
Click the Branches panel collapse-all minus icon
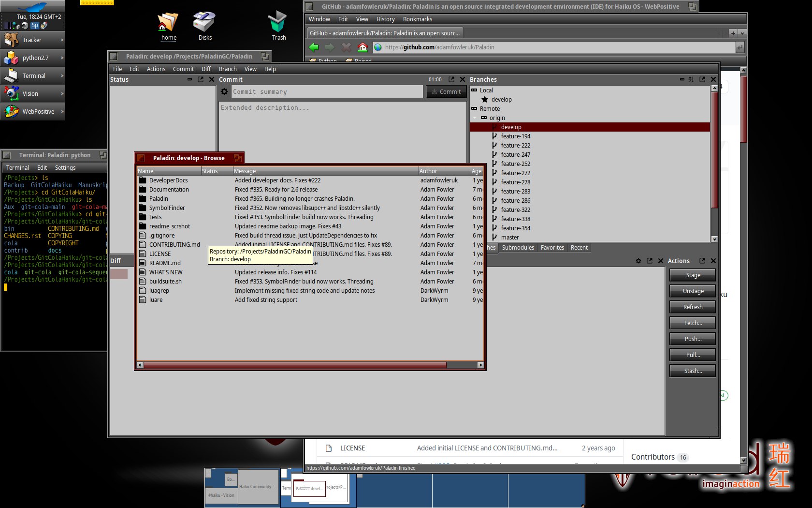coord(682,79)
